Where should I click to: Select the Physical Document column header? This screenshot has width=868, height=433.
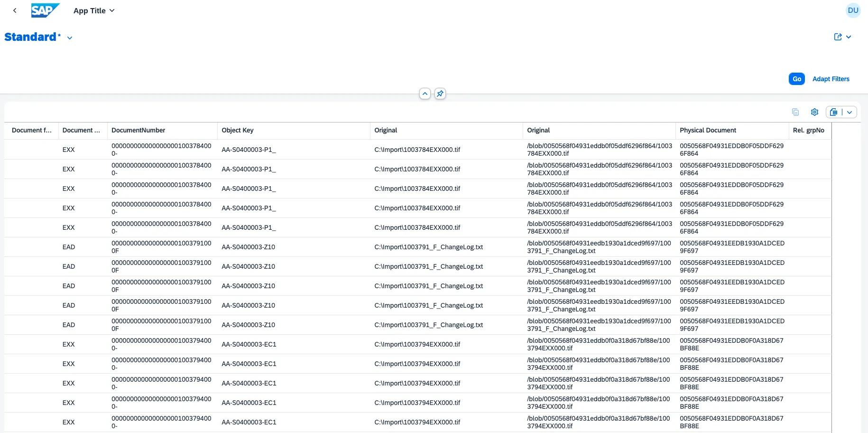tap(708, 130)
